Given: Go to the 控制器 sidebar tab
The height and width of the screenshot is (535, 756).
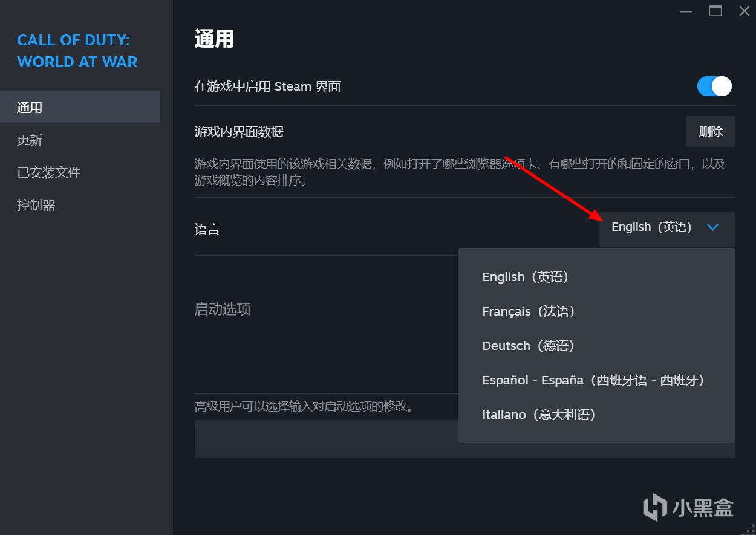Looking at the screenshot, I should [x=80, y=206].
